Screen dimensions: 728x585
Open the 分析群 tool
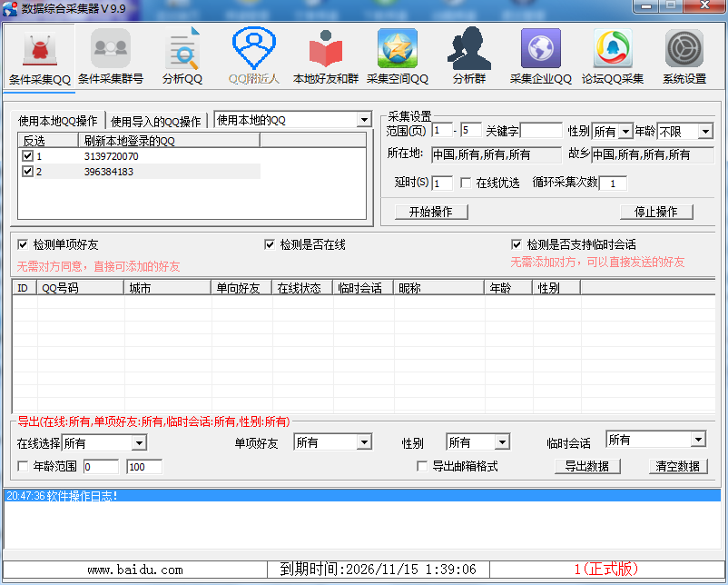pyautogui.click(x=469, y=57)
